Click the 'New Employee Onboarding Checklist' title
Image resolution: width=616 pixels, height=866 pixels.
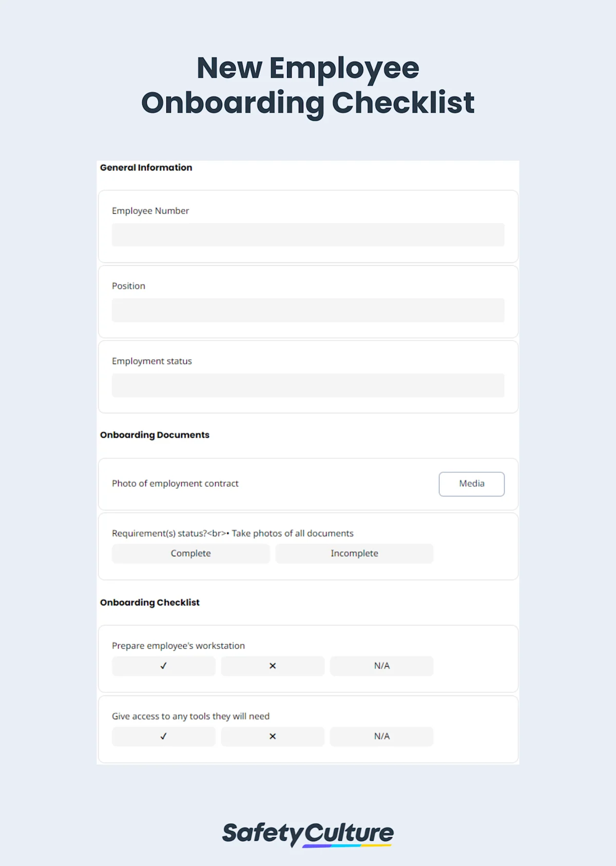click(x=308, y=85)
